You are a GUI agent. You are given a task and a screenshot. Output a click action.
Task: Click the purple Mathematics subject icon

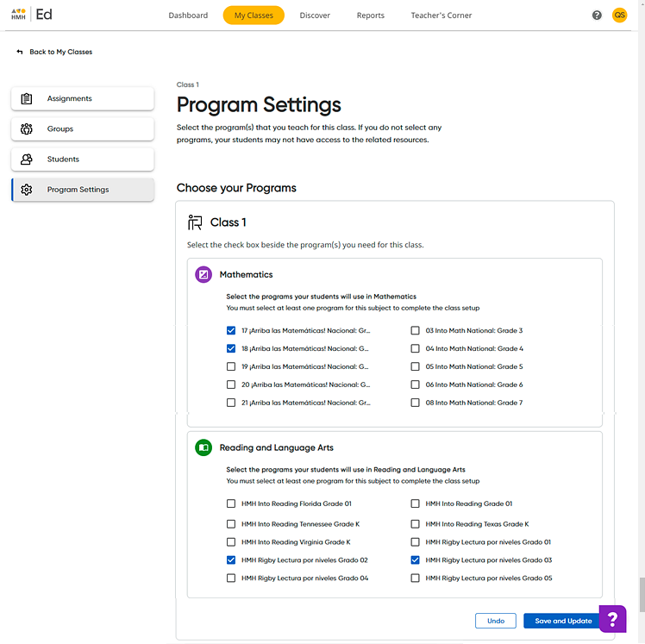(204, 274)
